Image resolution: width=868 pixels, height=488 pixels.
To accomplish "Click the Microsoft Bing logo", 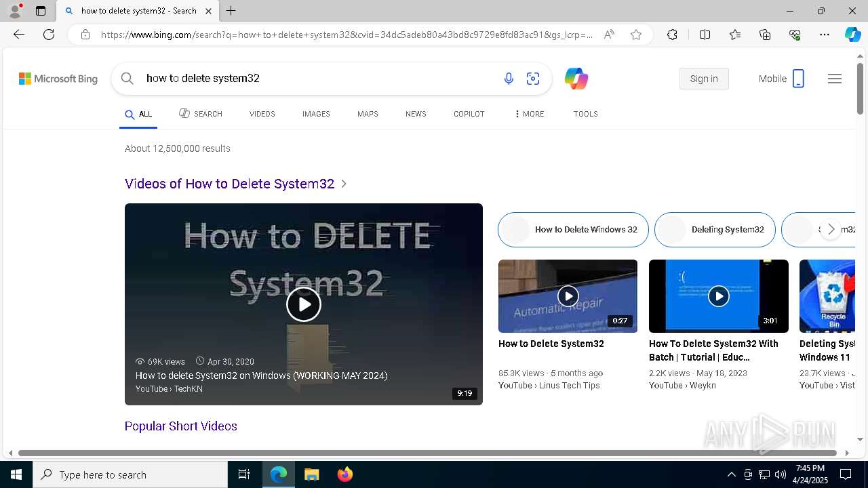I will (58, 79).
